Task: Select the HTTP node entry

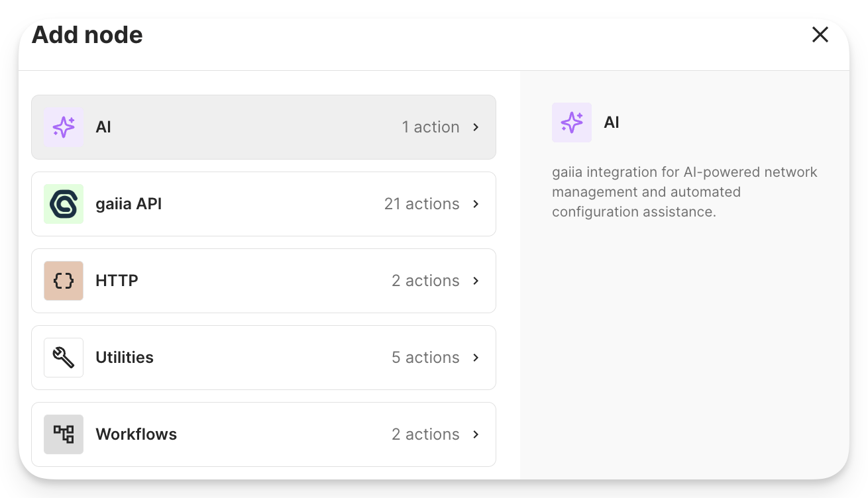Action: [x=263, y=281]
